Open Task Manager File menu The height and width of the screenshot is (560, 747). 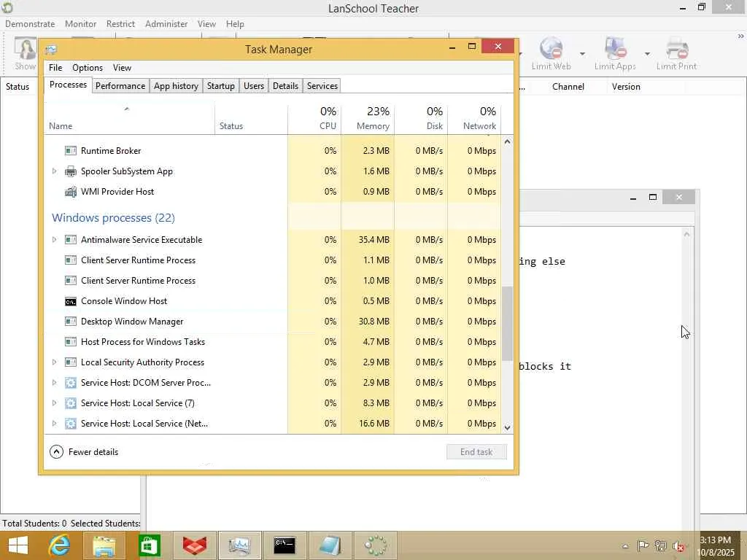[x=55, y=68]
